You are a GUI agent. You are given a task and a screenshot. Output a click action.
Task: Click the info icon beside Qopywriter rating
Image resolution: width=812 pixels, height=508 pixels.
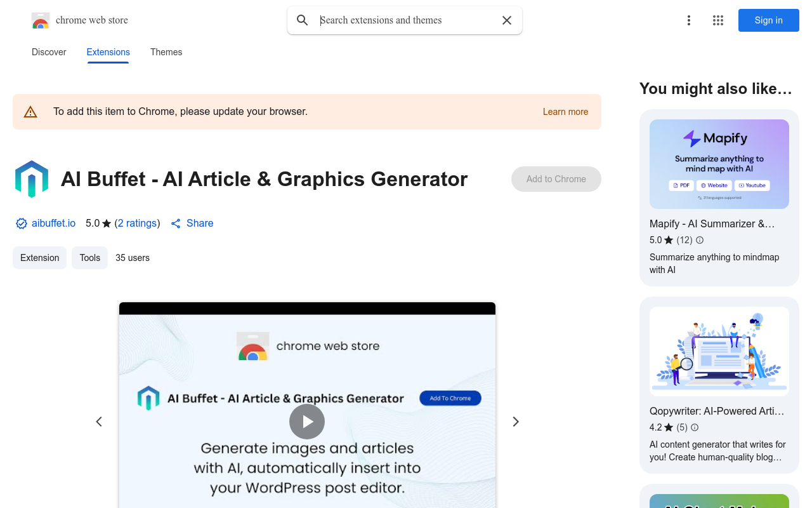point(695,427)
